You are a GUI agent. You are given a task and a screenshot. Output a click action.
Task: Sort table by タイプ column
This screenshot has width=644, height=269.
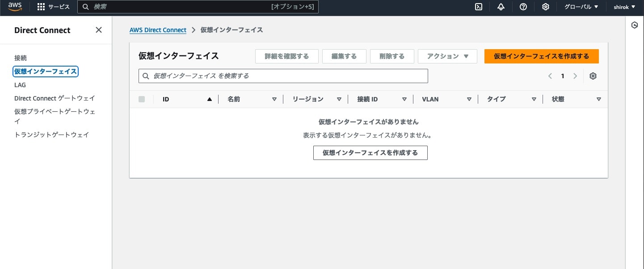click(534, 99)
